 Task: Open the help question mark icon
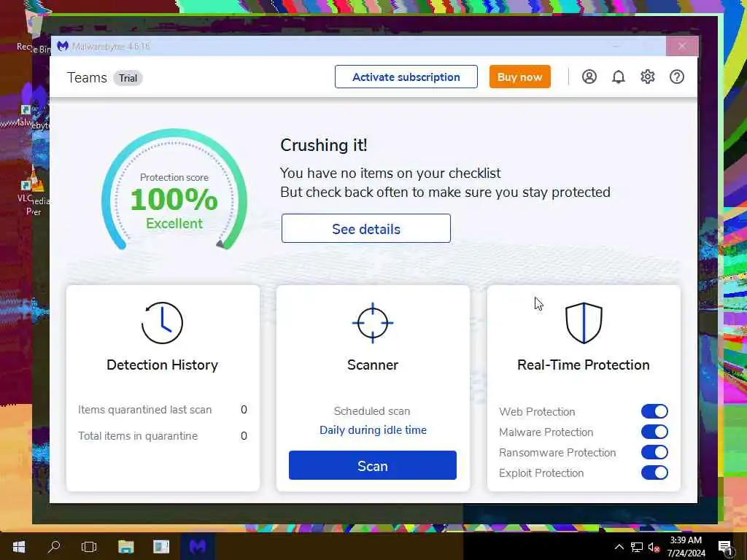(676, 77)
